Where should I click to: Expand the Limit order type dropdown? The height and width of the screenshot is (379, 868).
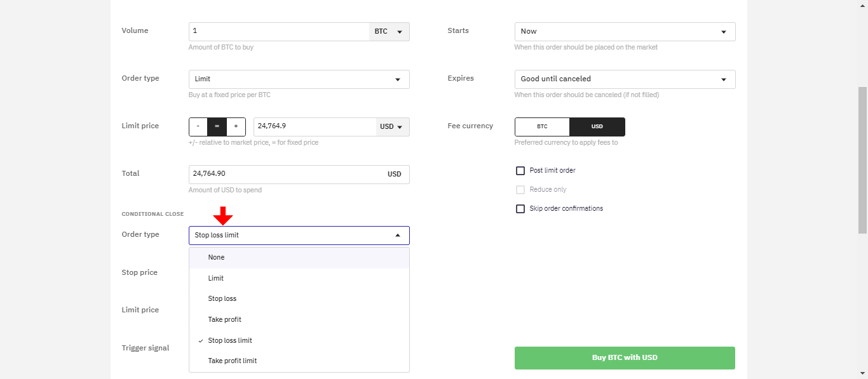(299, 79)
